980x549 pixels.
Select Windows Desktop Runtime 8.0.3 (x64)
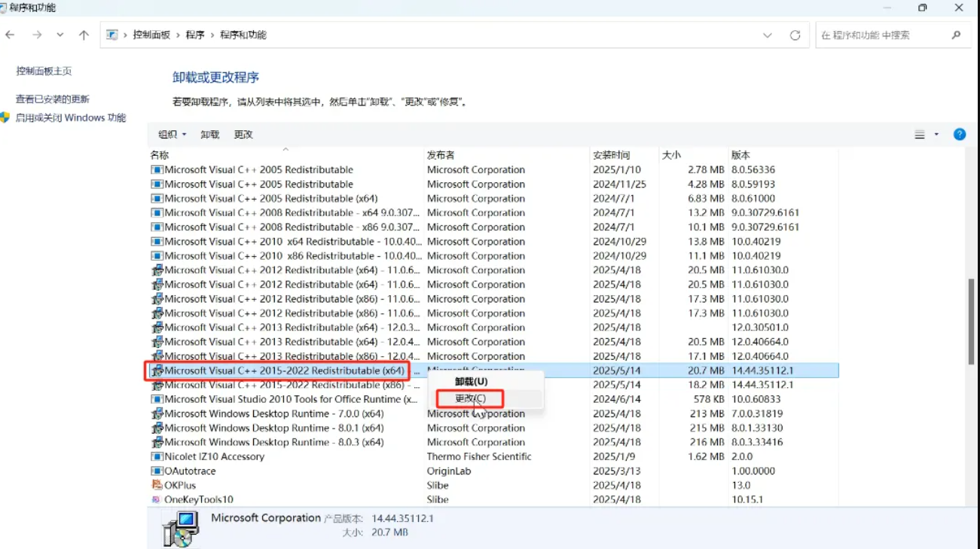pyautogui.click(x=494, y=442)
